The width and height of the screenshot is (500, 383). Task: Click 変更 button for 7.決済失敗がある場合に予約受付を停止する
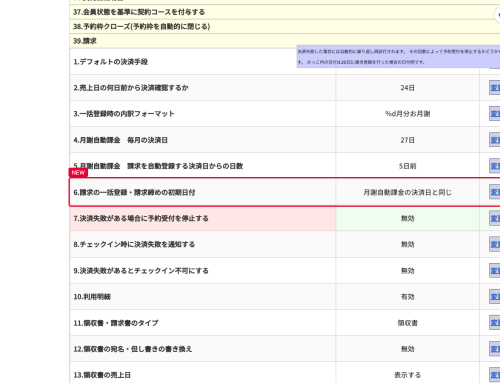(x=495, y=218)
